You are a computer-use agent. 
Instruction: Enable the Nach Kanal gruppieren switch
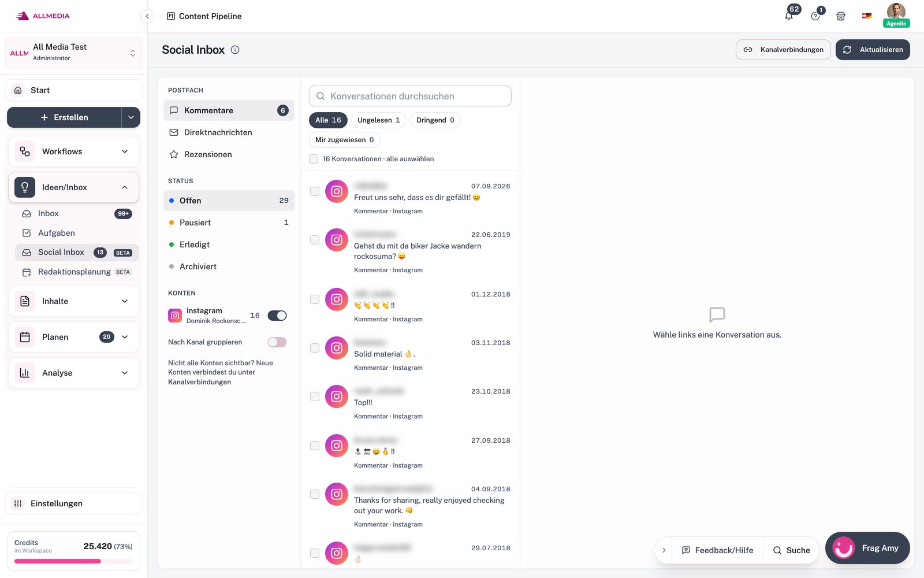(277, 342)
